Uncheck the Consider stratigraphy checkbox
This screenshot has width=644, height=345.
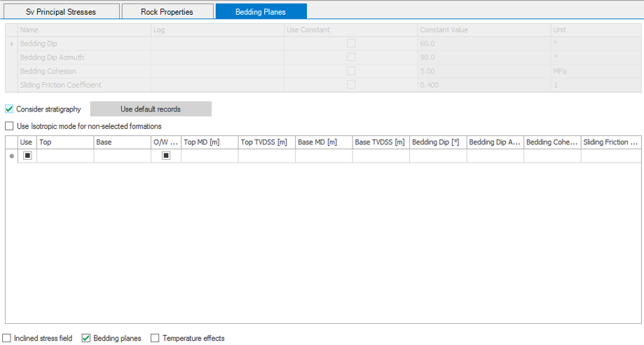pos(9,109)
